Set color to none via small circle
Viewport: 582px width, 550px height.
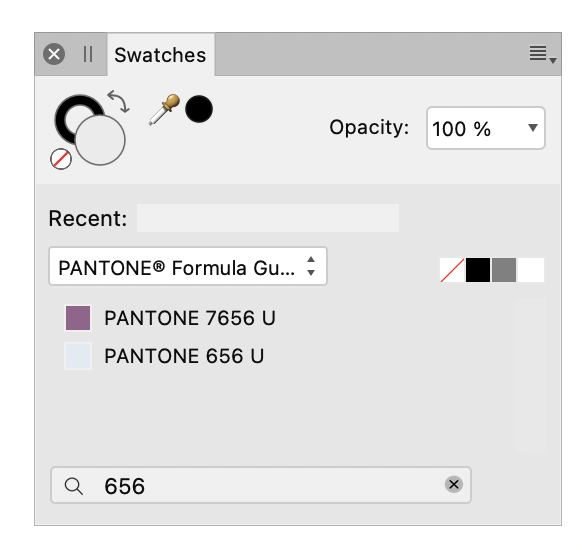pyautogui.click(x=61, y=159)
